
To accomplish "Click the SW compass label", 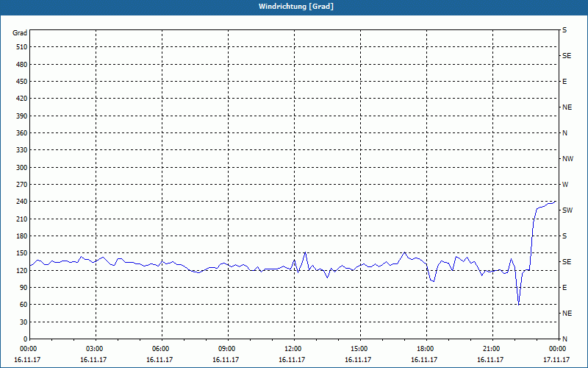I will tap(567, 210).
